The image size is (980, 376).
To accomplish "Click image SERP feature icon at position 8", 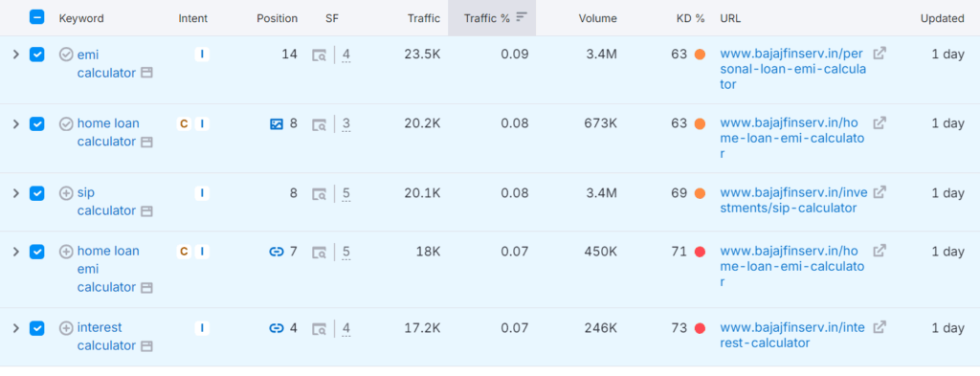I will (277, 123).
